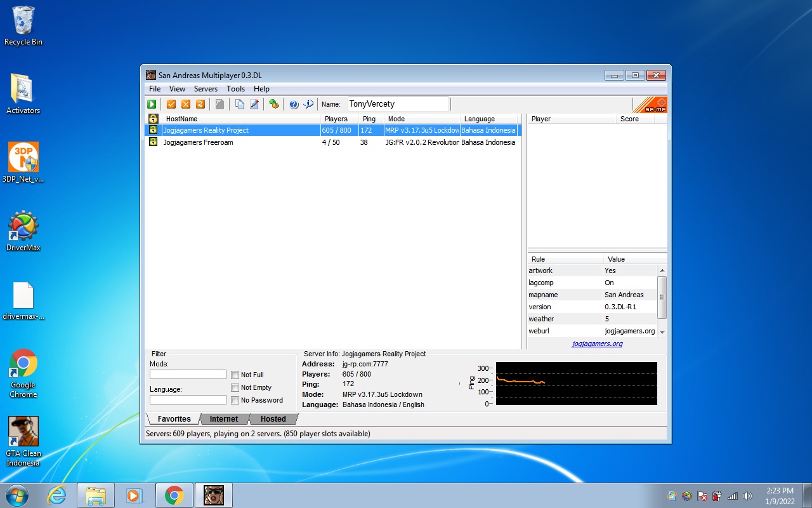Open the Tools menu
812x508 pixels.
236,89
